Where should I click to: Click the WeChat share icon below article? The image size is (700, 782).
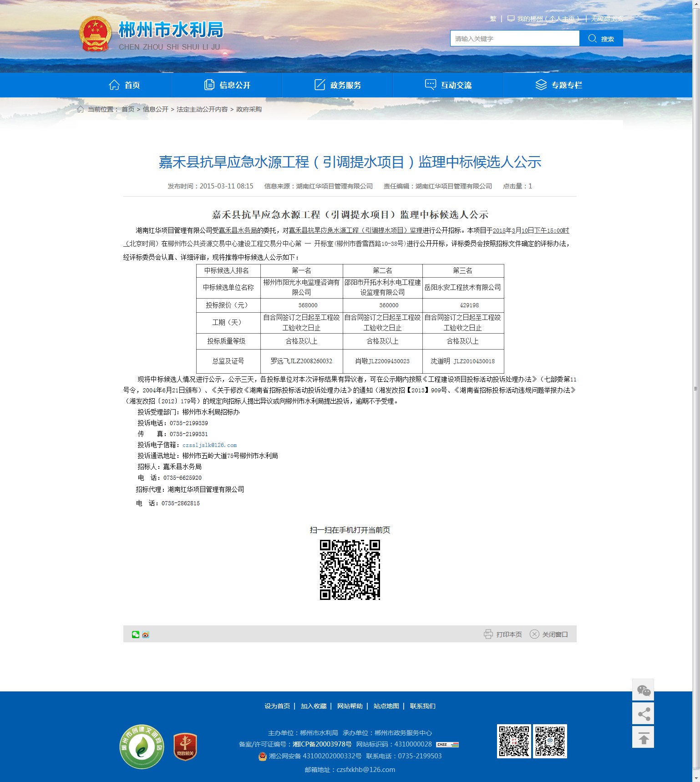(135, 635)
